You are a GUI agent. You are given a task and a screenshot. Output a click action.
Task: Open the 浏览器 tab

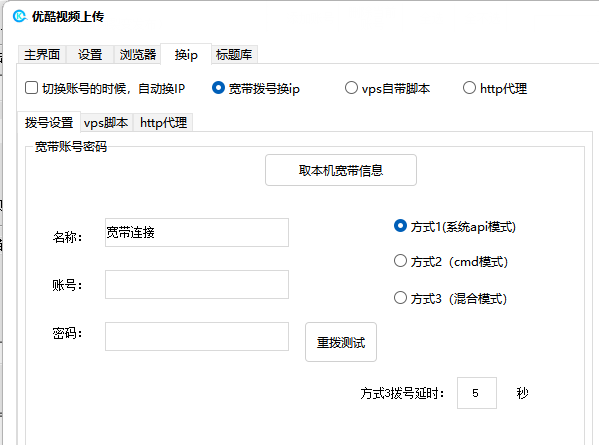coord(138,55)
